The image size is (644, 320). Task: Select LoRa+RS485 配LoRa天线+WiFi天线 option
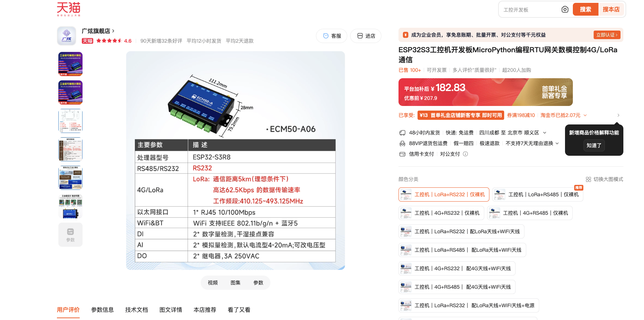[462, 250]
